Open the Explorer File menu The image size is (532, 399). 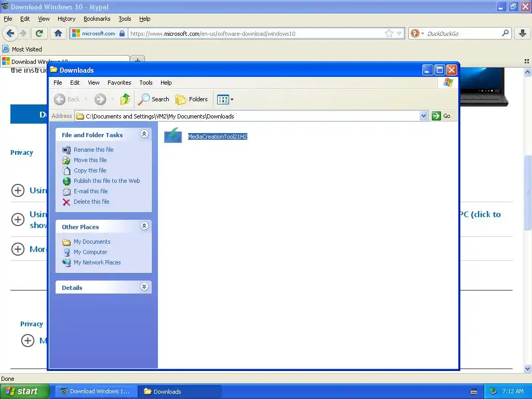pyautogui.click(x=58, y=83)
